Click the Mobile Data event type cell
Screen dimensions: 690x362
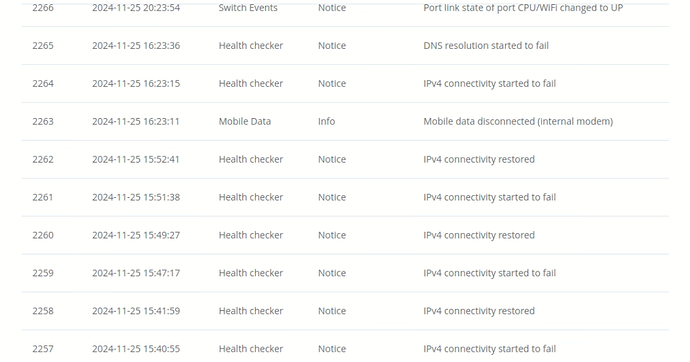(245, 121)
